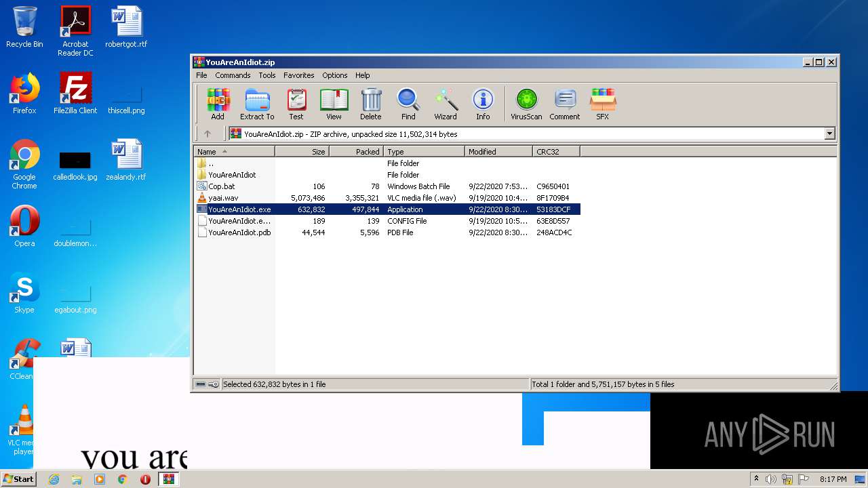The height and width of the screenshot is (488, 868).
Task: Sort by Packed column header
Action: pyautogui.click(x=357, y=152)
